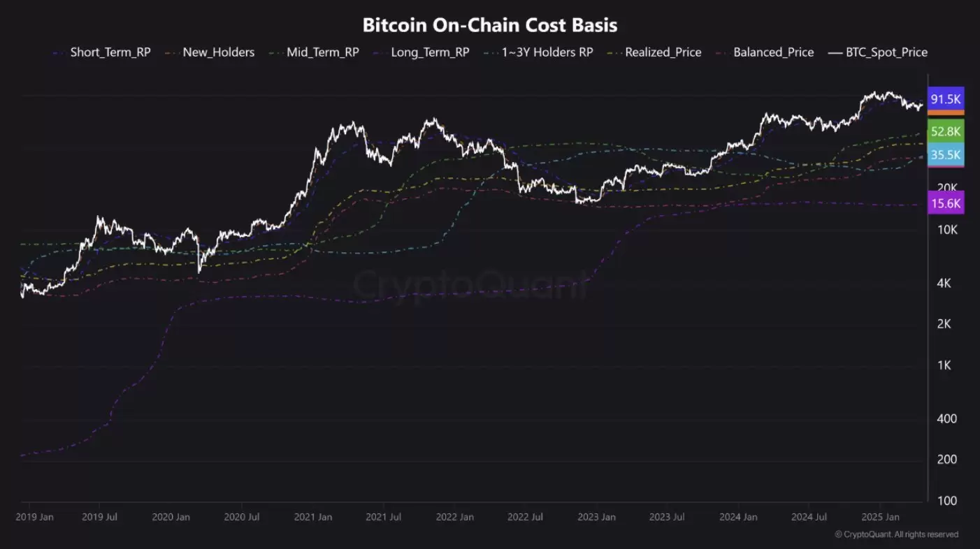
Task: Hide Balanced_Price line via legend
Action: (x=773, y=52)
